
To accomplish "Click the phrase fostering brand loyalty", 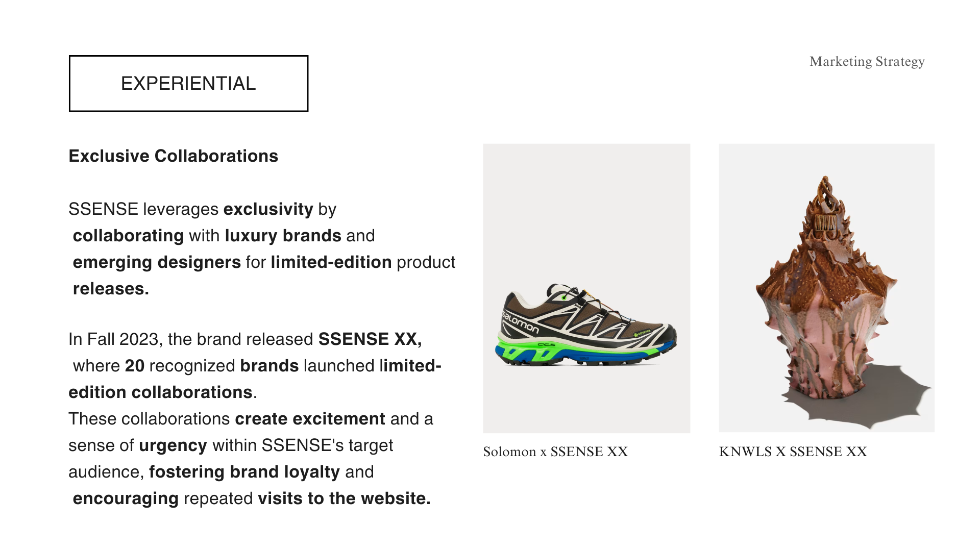I will coord(244,472).
